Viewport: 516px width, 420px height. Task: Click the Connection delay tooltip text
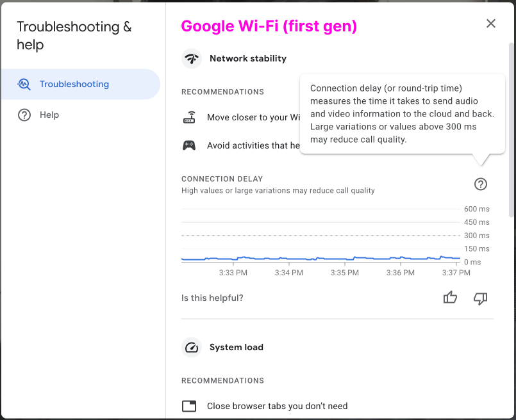tap(402, 114)
